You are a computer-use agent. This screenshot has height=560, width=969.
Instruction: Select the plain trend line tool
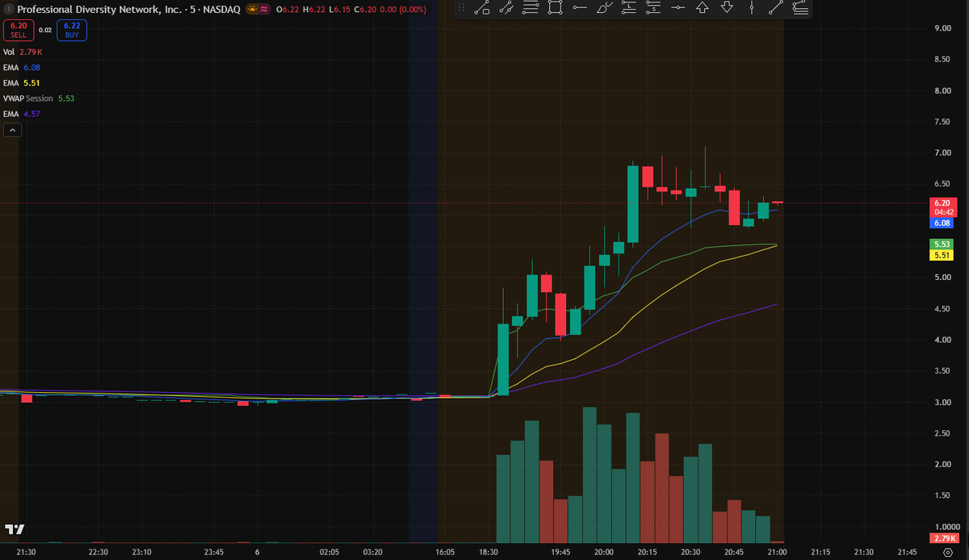776,9
